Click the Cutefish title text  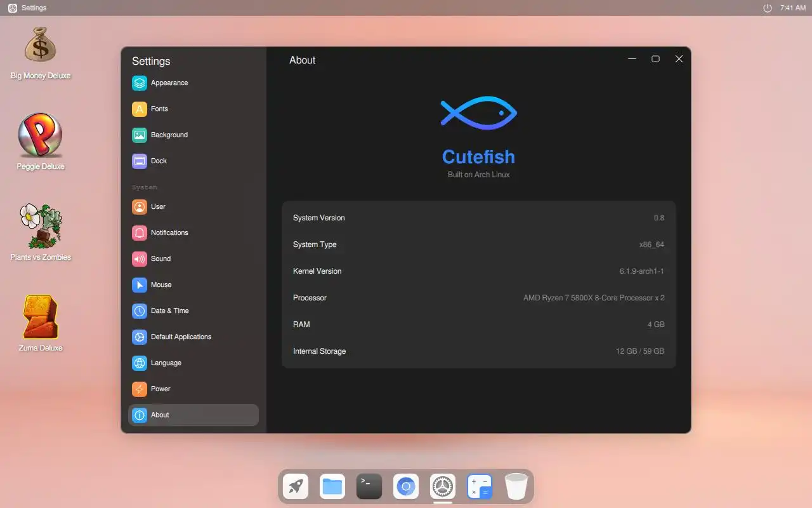click(x=478, y=157)
